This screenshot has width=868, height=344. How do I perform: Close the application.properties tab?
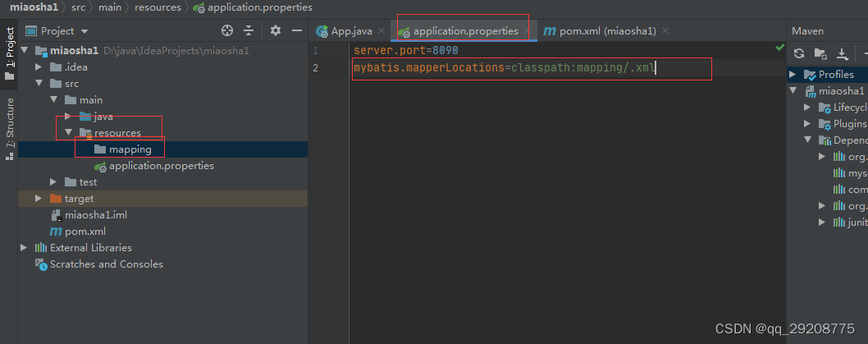(x=527, y=31)
